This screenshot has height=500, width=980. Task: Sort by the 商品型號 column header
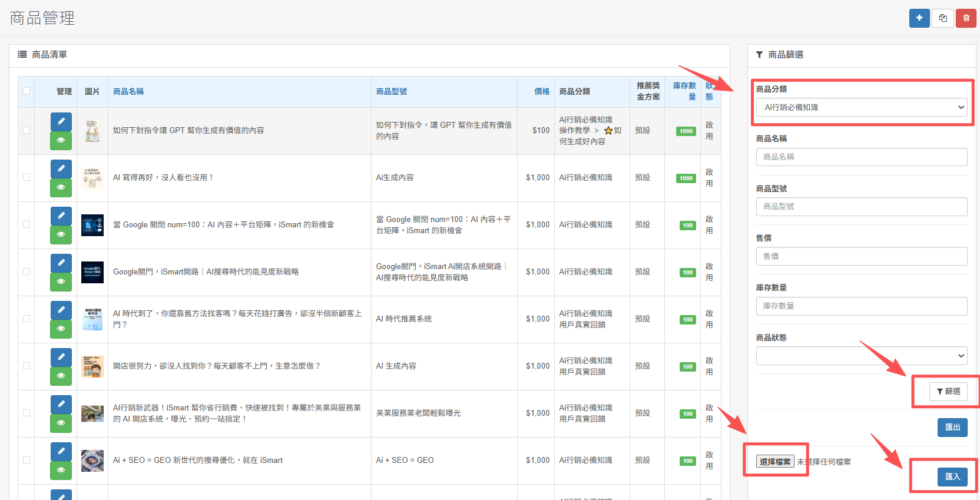[392, 91]
